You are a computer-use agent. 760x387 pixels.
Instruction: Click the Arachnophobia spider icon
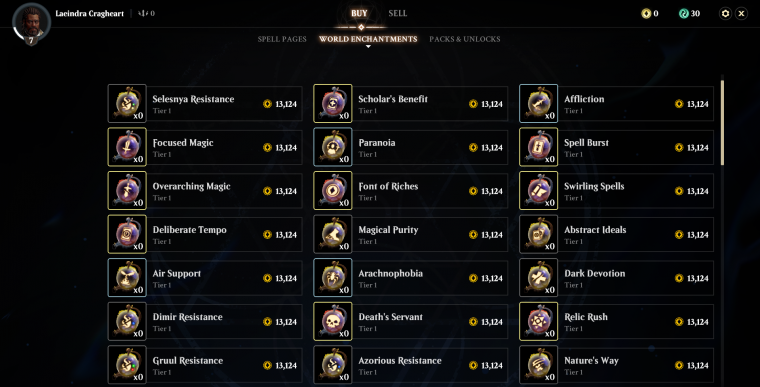[333, 278]
